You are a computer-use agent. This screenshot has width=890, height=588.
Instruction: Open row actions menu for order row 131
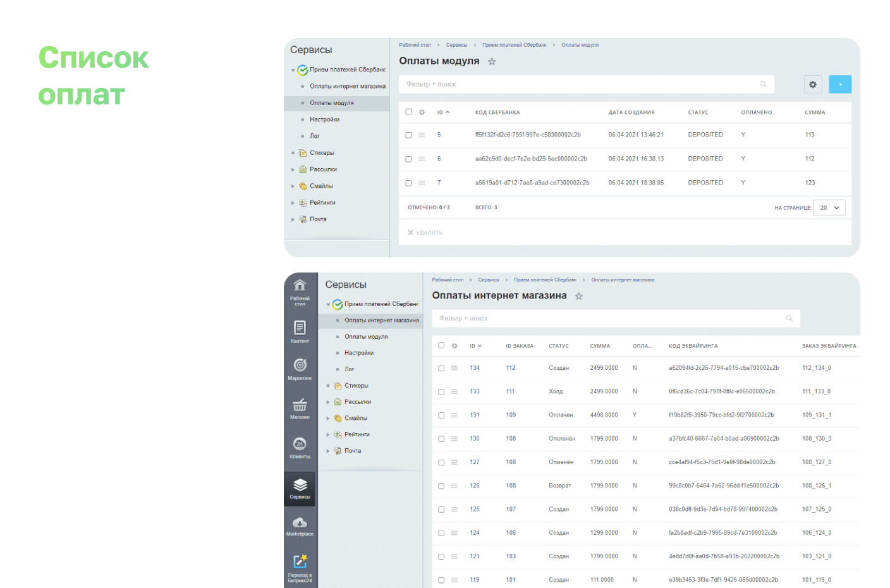454,415
